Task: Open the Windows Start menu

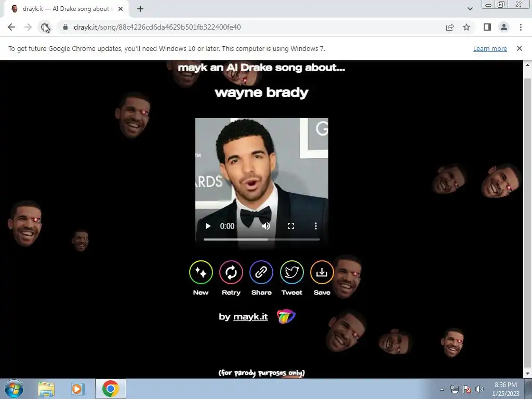Action: (x=14, y=389)
